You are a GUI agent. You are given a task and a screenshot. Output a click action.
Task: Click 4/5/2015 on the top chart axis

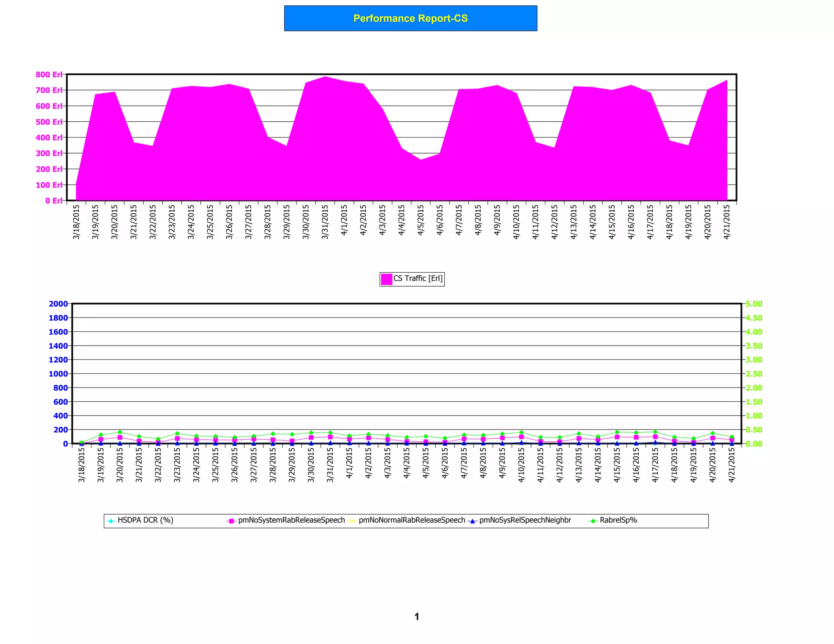click(421, 220)
